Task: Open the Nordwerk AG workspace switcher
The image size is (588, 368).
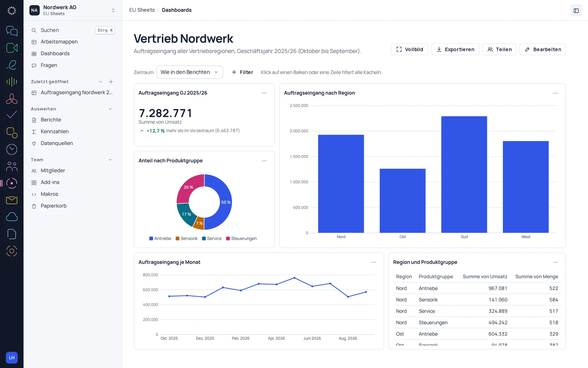Action: click(73, 10)
